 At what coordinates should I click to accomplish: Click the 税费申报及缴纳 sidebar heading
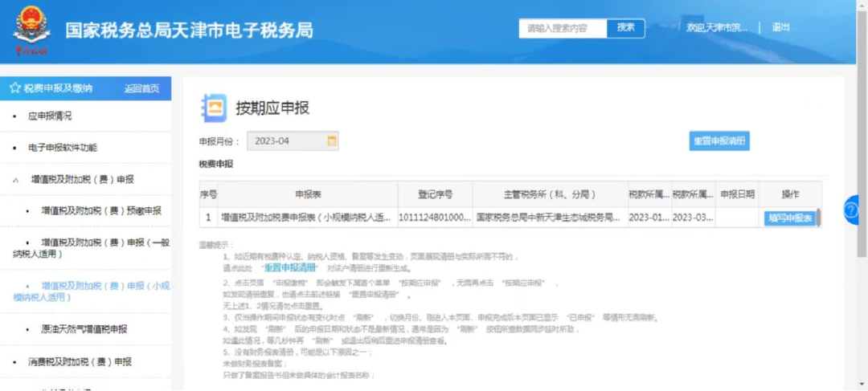(x=58, y=88)
